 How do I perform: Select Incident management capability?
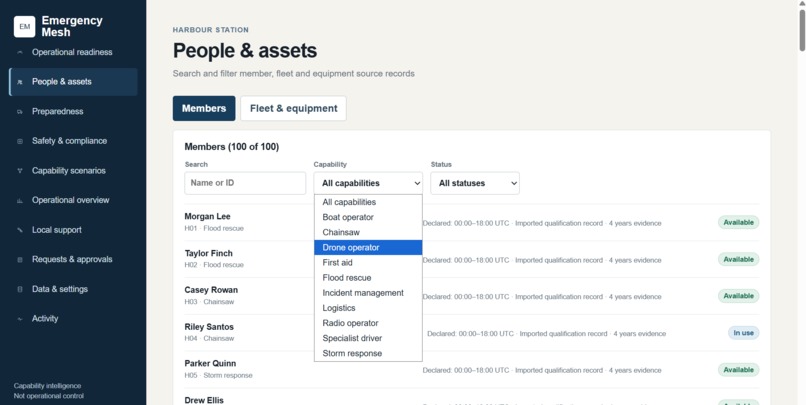click(368, 293)
